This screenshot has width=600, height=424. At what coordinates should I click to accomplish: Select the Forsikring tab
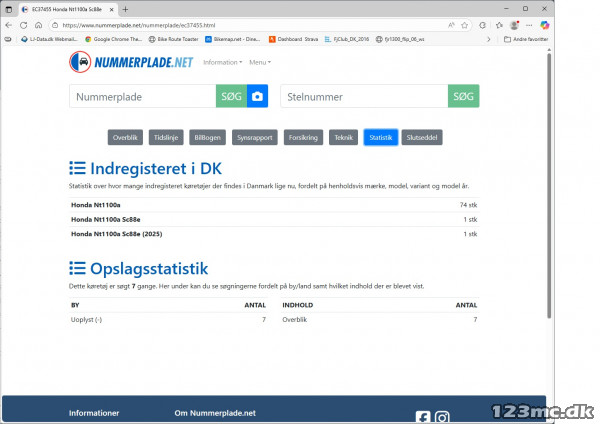[x=303, y=138]
